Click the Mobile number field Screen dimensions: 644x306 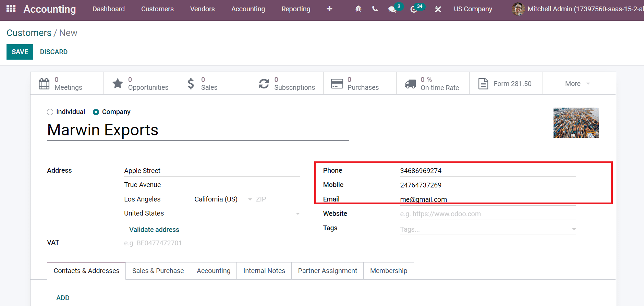tap(488, 185)
